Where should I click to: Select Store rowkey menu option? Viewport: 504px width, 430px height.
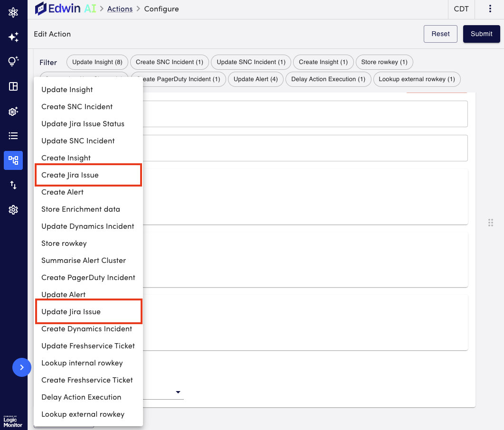tap(88, 243)
